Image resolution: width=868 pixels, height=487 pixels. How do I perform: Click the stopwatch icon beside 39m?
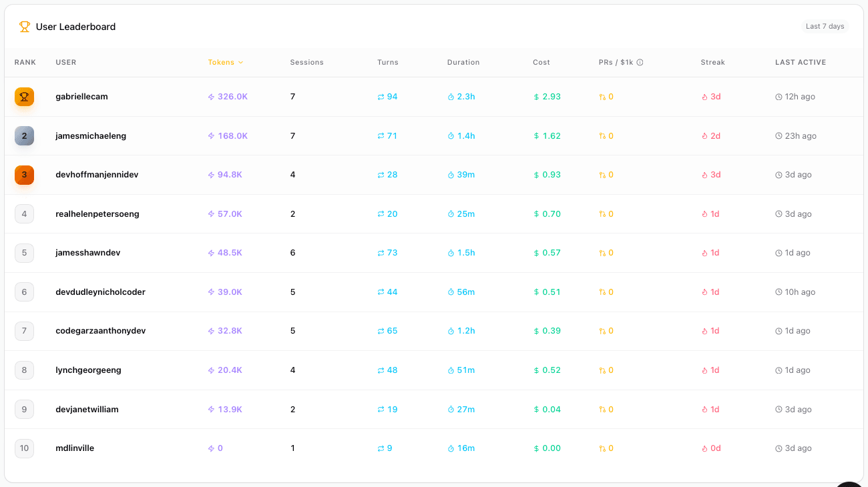point(451,175)
